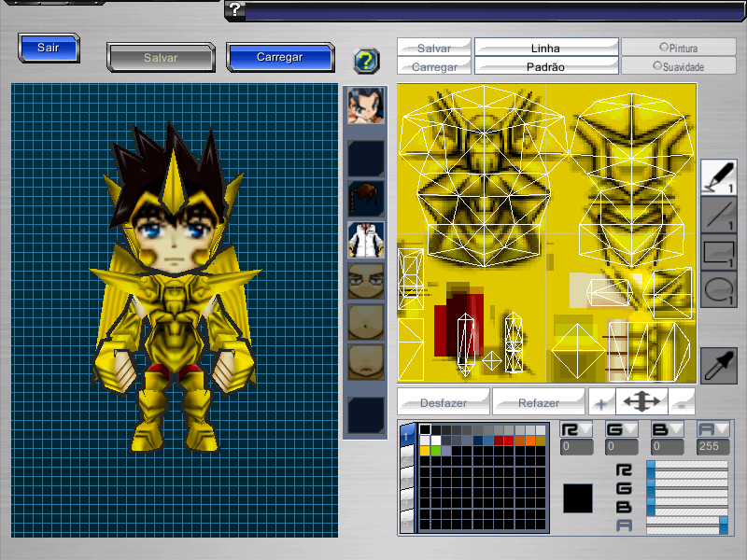Open the R channel dropdown
This screenshot has height=560, width=747.
click(576, 429)
